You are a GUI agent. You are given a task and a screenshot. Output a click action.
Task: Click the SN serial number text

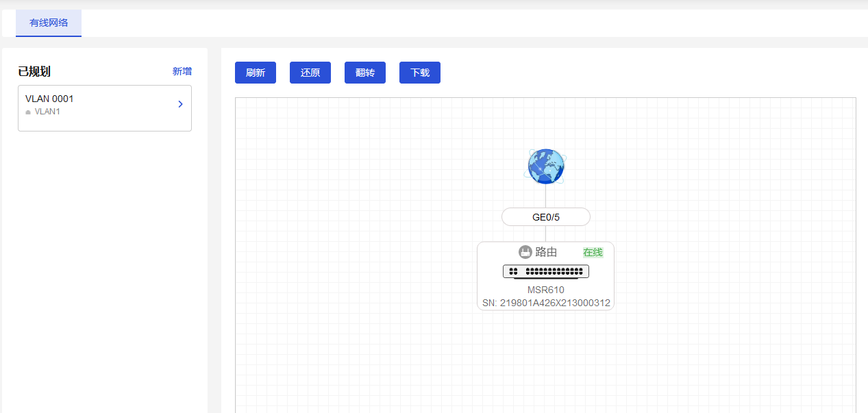click(x=545, y=303)
